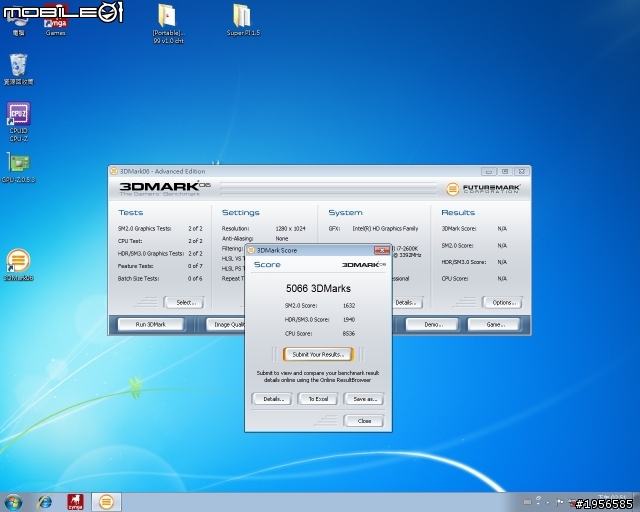Image resolution: width=640 pixels, height=512 pixels.
Task: Close the score dialog with Close button
Action: point(364,421)
